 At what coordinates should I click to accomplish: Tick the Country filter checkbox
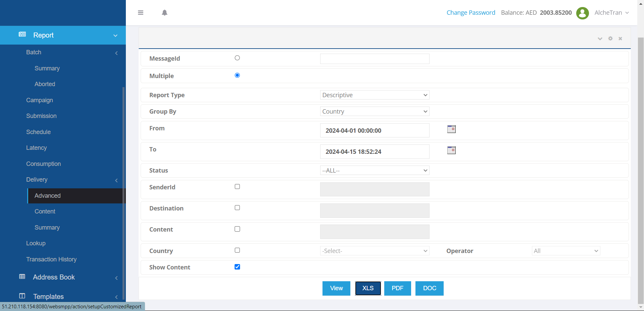pyautogui.click(x=237, y=250)
